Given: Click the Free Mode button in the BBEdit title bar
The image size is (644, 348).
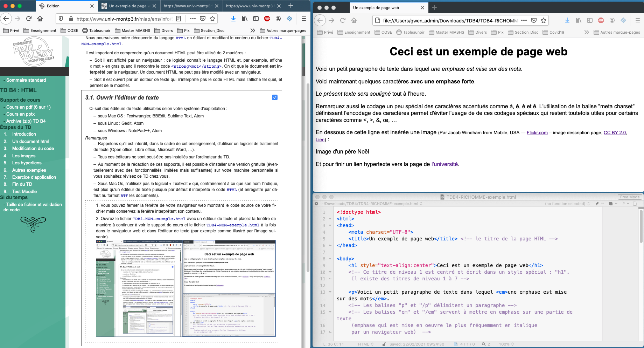Looking at the screenshot, I should 630,197.
